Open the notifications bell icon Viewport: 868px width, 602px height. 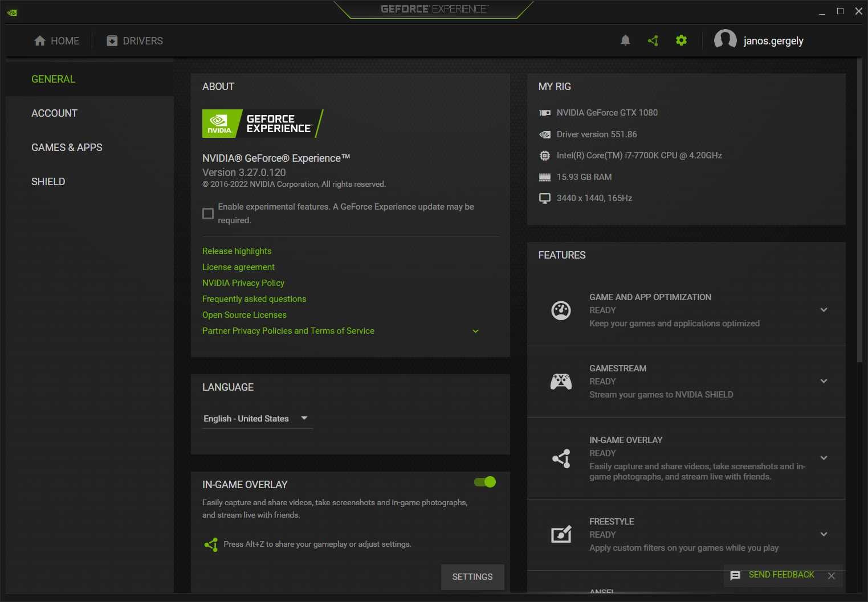pos(625,40)
